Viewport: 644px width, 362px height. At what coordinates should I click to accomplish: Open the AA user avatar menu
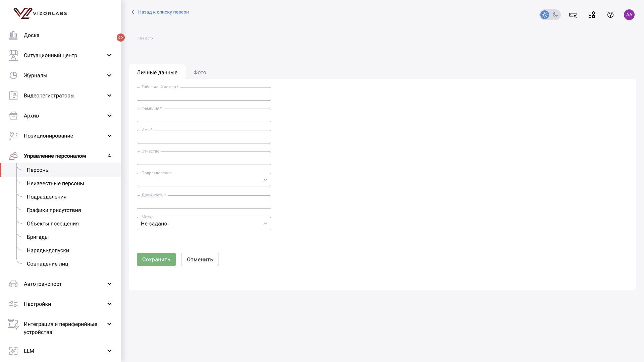(x=629, y=15)
